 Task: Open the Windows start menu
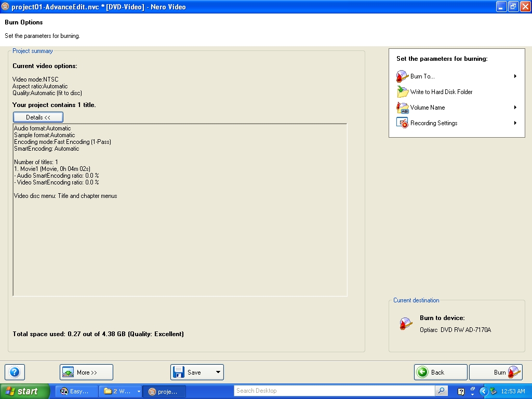tap(24, 391)
